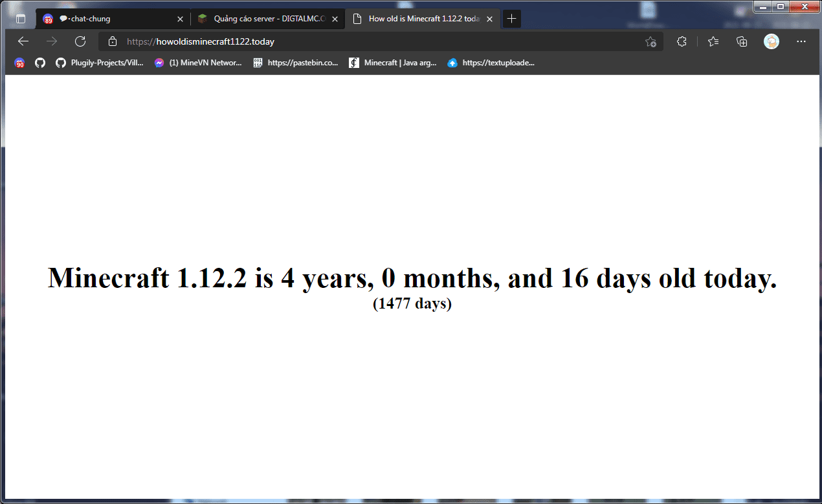Go forward to the next page
Image resolution: width=822 pixels, height=504 pixels.
click(x=52, y=41)
